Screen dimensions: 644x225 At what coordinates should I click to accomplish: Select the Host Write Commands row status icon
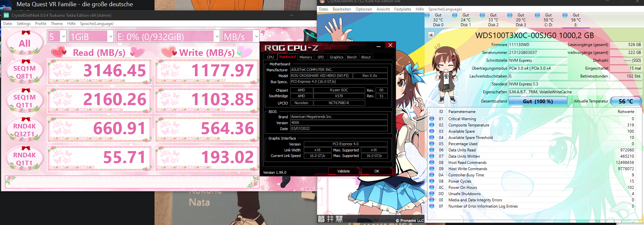click(x=432, y=169)
